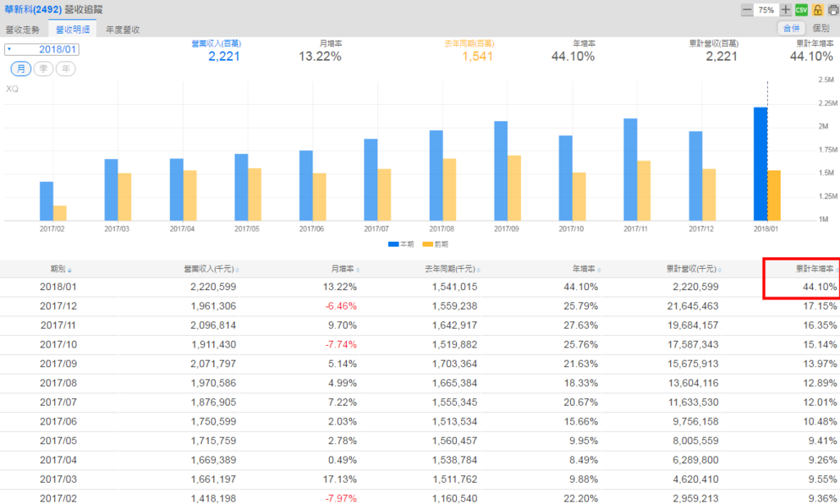
Task: Switch to yearly 年 period button
Action: pos(66,69)
